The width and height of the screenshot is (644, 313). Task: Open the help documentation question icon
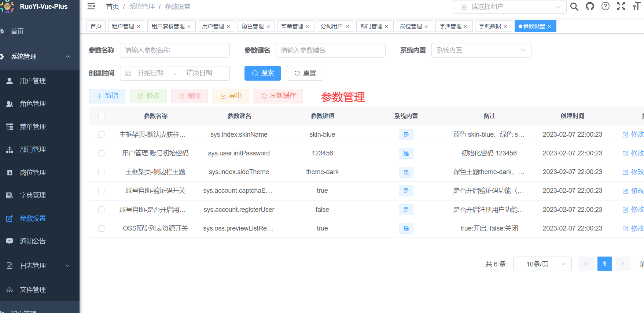[606, 6]
